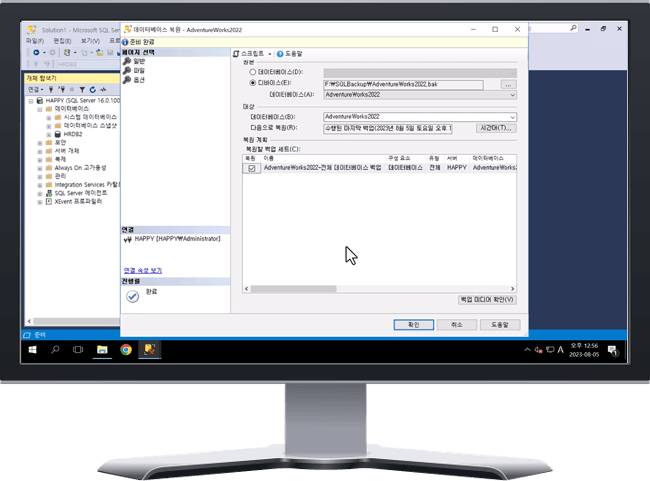Viewport: 650px width, 481px height.
Task: Open the source 데이터베이스(A) dropdown
Action: tap(512, 95)
